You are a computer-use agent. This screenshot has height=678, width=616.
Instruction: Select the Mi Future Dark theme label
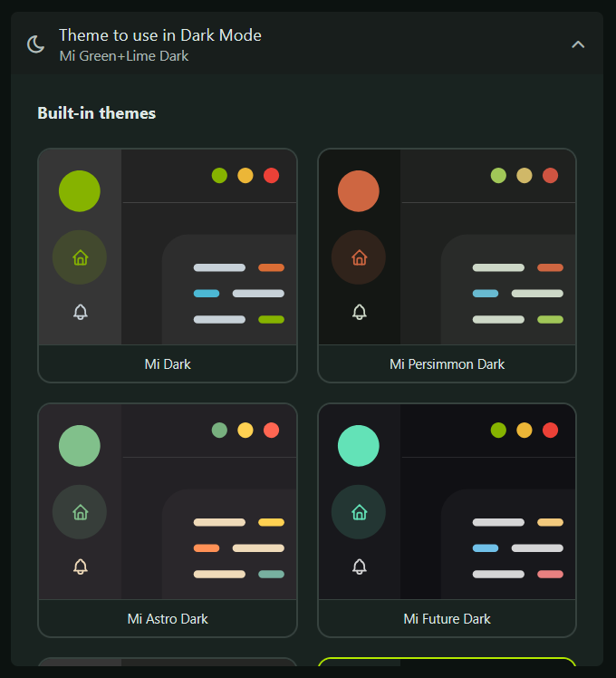click(447, 619)
